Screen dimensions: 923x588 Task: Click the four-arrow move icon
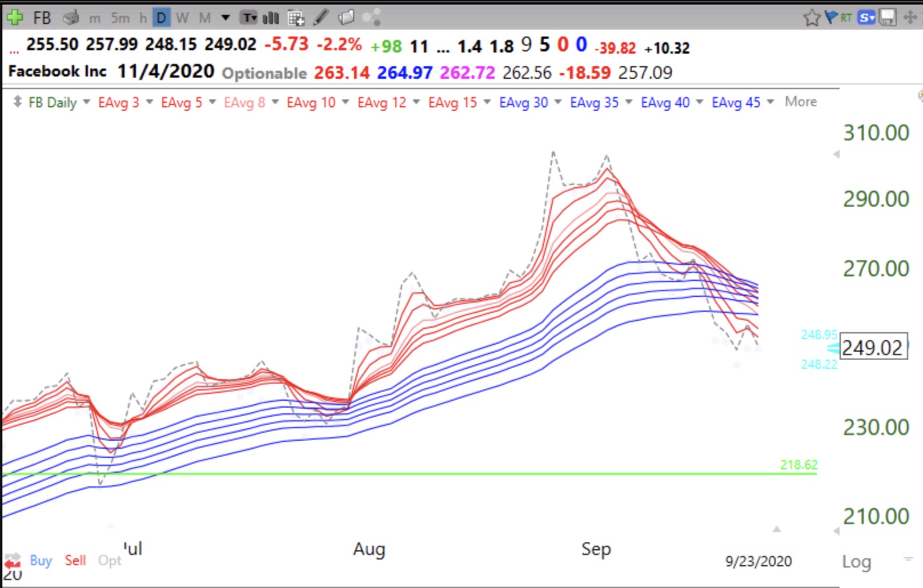click(x=910, y=18)
